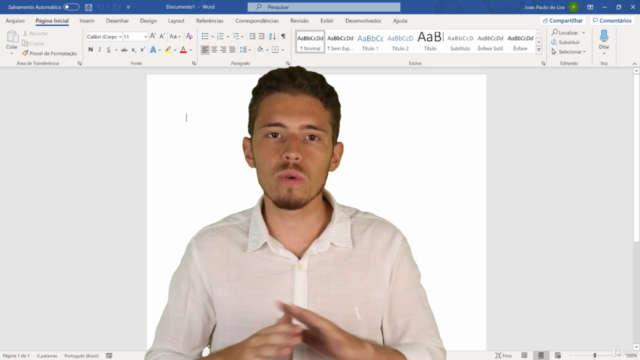Decrease paragraph indent
The height and width of the screenshot is (360, 640).
click(252, 36)
